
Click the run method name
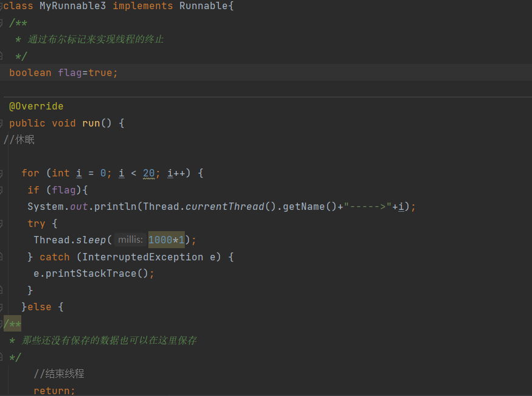click(x=91, y=123)
